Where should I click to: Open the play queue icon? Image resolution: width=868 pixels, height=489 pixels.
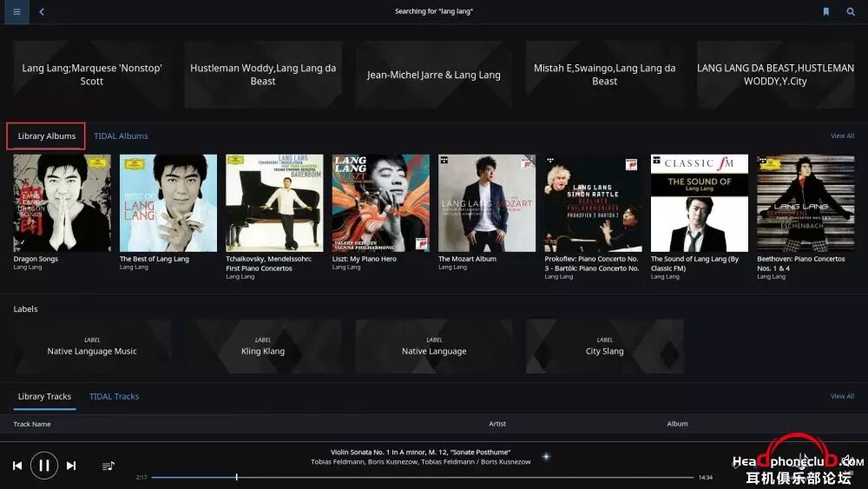tap(108, 466)
